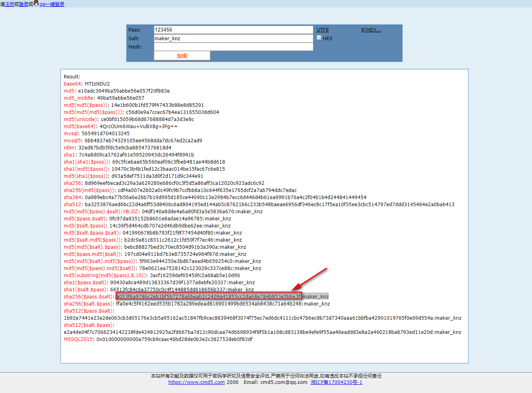The image size is (532, 393).
Task: Open the $[HEX... format option
Action: pos(370,30)
